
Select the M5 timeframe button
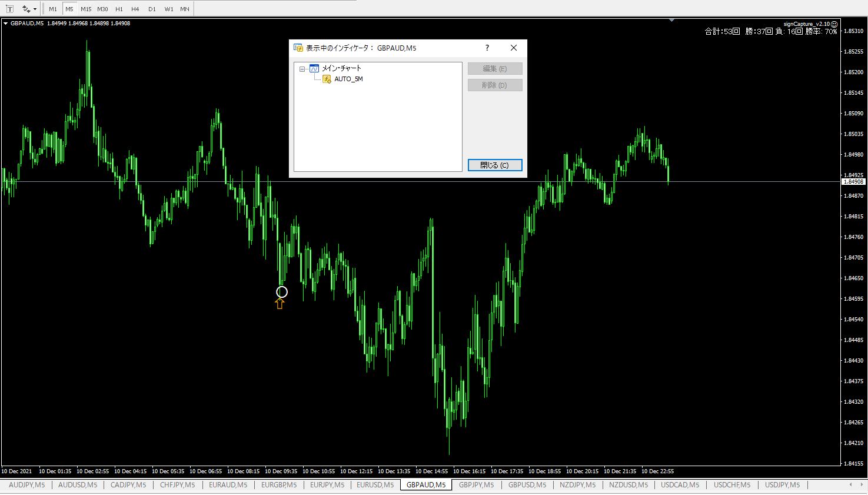coord(69,9)
